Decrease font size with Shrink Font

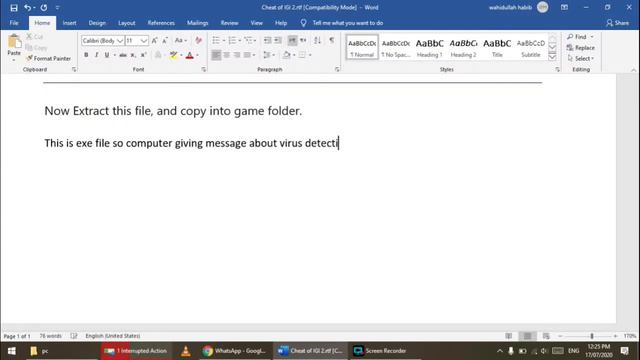point(165,40)
